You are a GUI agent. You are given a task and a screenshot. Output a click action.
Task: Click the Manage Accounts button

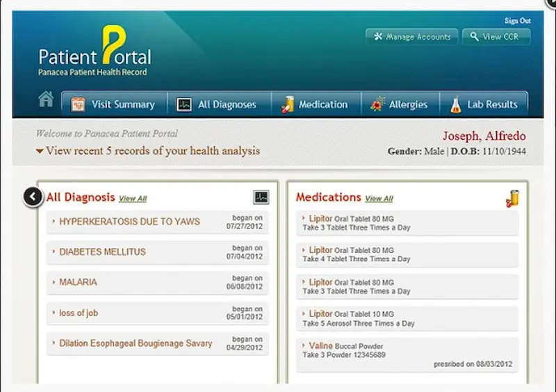coord(411,37)
